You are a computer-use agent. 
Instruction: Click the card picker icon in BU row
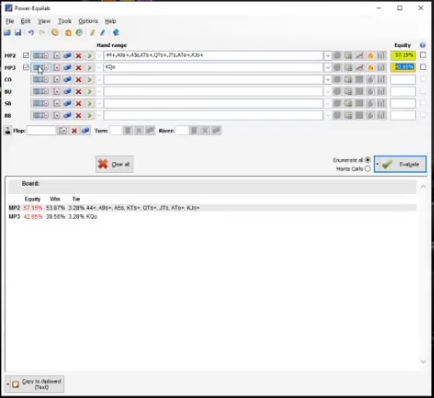(x=57, y=92)
